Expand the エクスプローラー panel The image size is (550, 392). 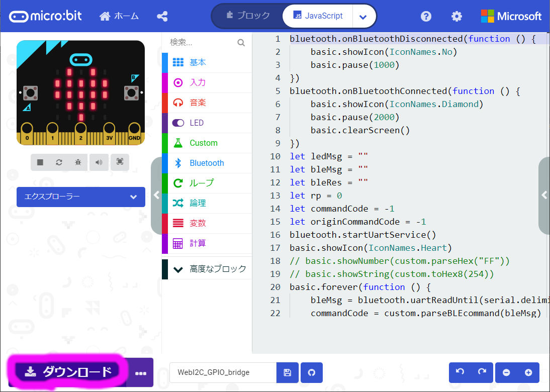(80, 197)
